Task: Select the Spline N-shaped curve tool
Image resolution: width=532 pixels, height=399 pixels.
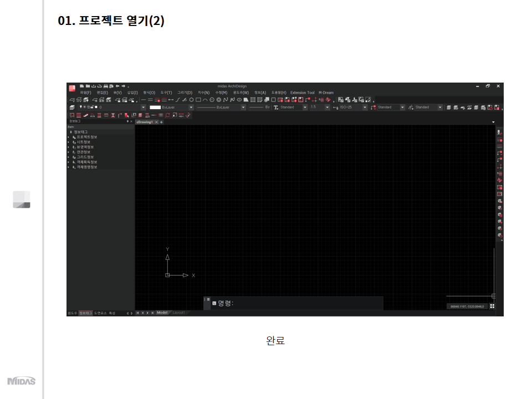Action: click(226, 100)
